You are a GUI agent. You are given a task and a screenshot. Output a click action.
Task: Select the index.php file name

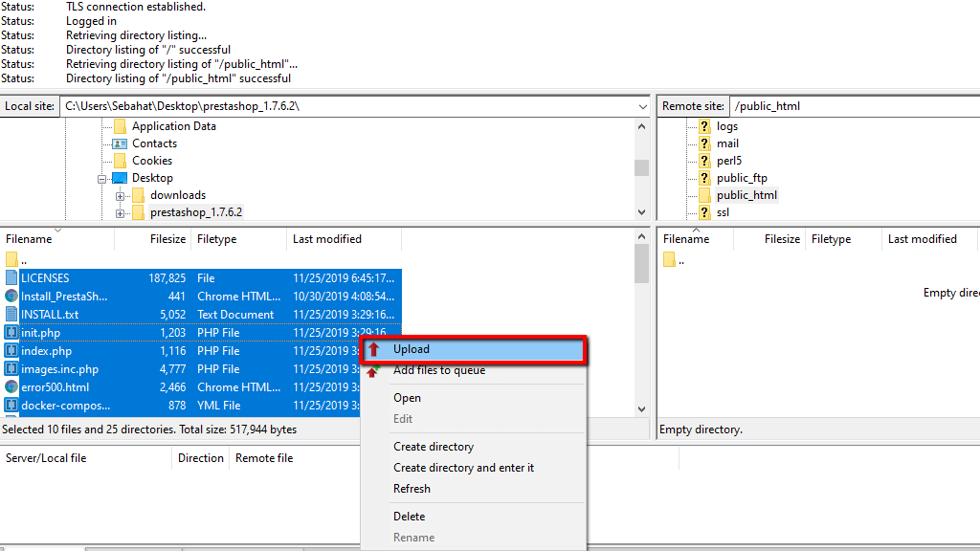[46, 351]
